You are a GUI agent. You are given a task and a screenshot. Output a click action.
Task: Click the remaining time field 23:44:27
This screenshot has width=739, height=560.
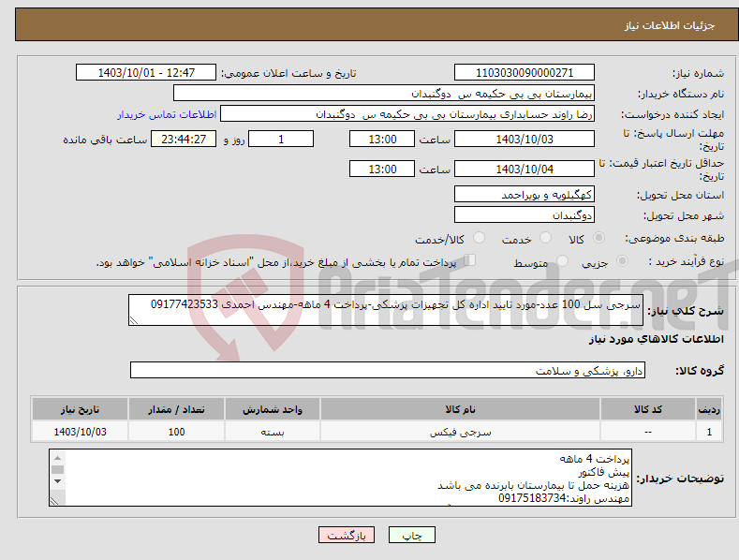coord(184,139)
